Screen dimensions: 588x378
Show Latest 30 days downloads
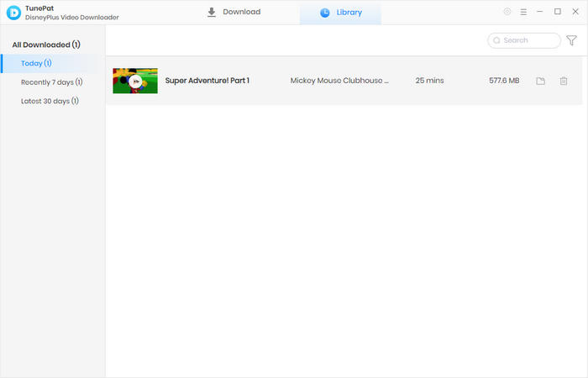pyautogui.click(x=50, y=101)
